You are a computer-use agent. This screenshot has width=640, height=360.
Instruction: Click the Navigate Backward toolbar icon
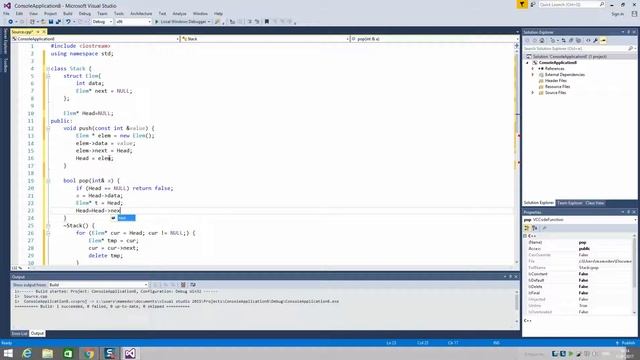coord(11,22)
